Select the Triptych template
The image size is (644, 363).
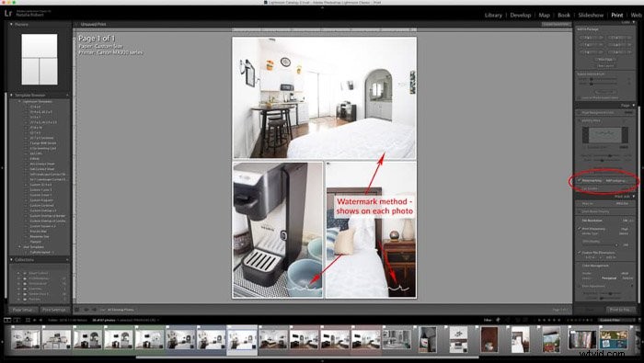[36, 242]
